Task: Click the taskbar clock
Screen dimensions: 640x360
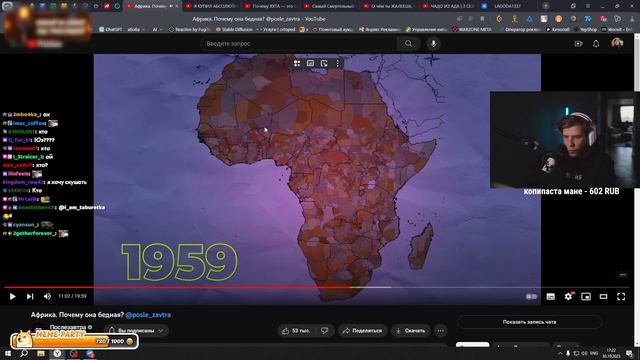Action: tap(611, 353)
